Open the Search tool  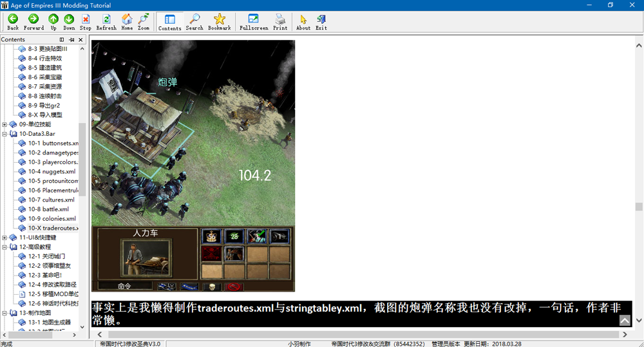pos(194,22)
